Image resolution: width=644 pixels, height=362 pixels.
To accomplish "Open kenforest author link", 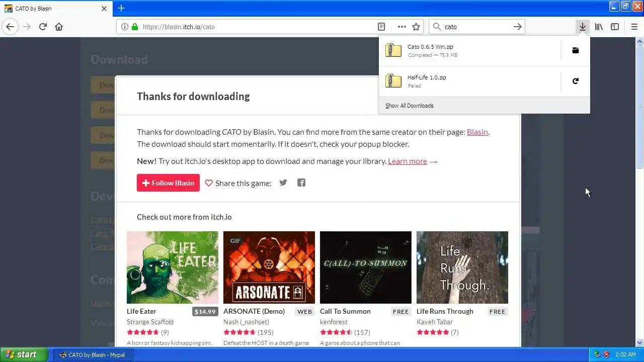I will (x=334, y=322).
